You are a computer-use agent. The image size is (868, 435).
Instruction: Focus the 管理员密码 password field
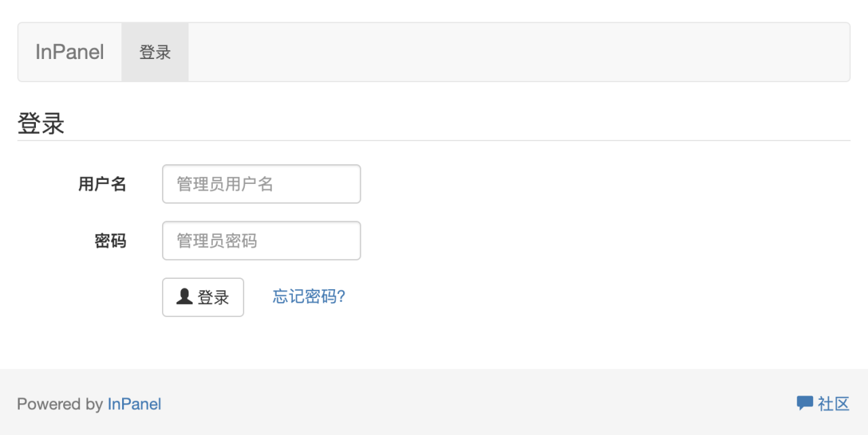261,240
